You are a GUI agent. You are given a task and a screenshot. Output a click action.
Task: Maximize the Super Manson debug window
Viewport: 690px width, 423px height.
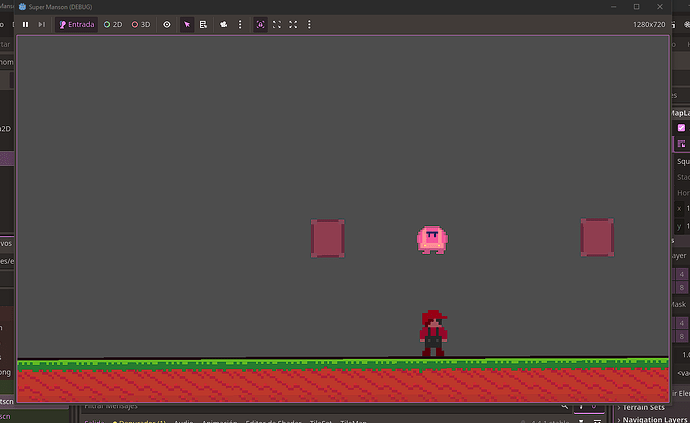point(636,7)
